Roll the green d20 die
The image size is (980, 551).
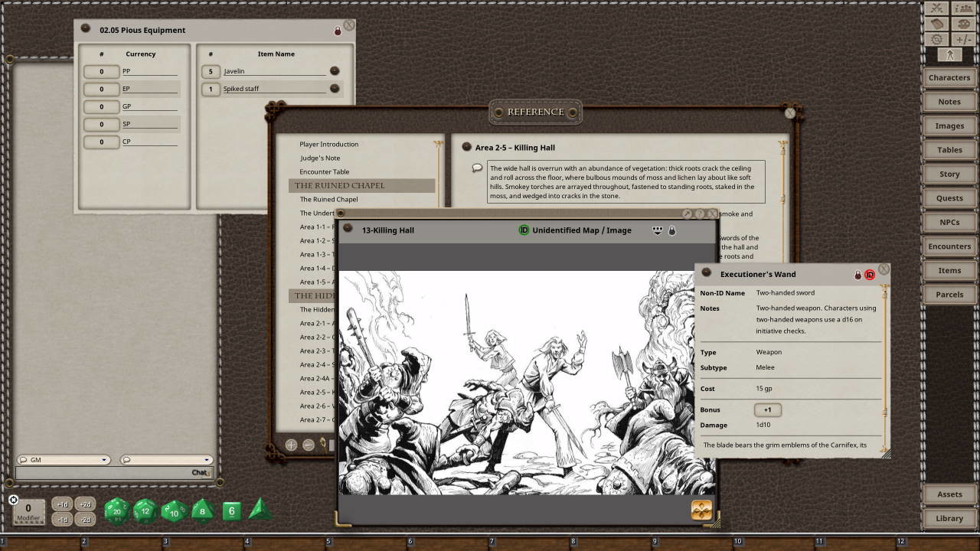(117, 510)
